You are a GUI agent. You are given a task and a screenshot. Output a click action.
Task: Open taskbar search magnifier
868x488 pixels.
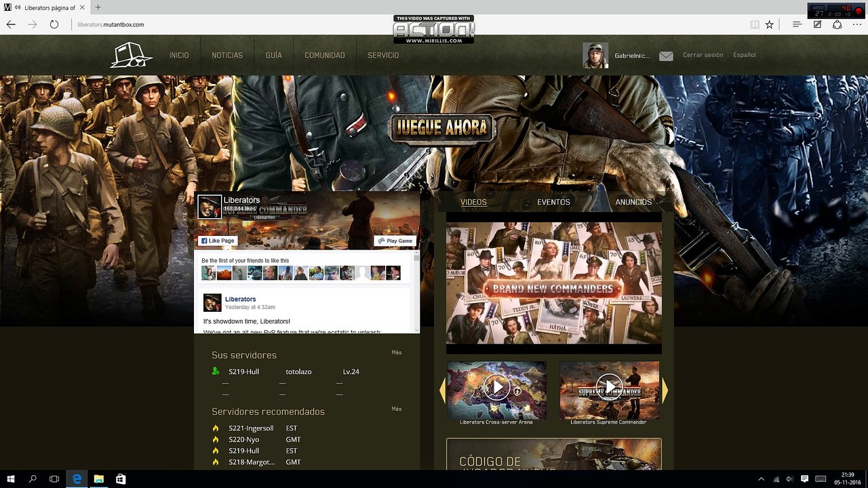(x=33, y=479)
